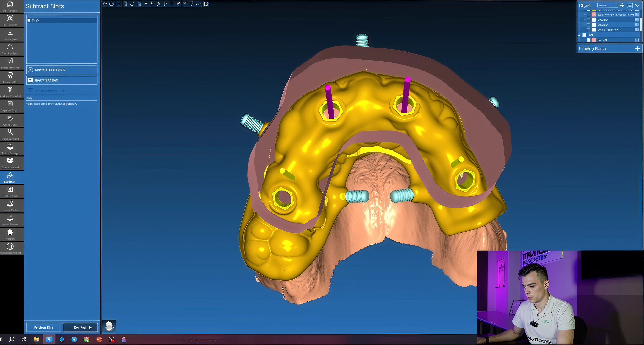The width and height of the screenshot is (644, 345).
Task: Toggle the third white-swatch row's checkbox
Action: pyautogui.click(x=588, y=30)
